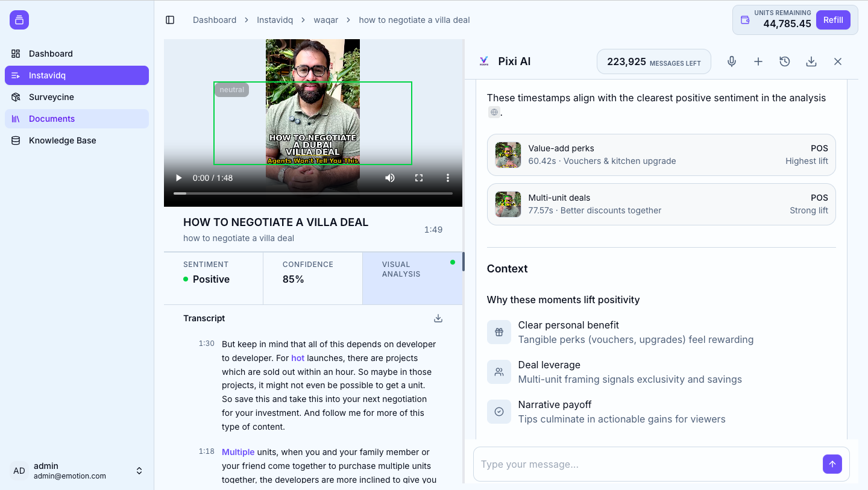868x490 pixels.
Task: Go to Documents in the sidebar
Action: pos(77,119)
